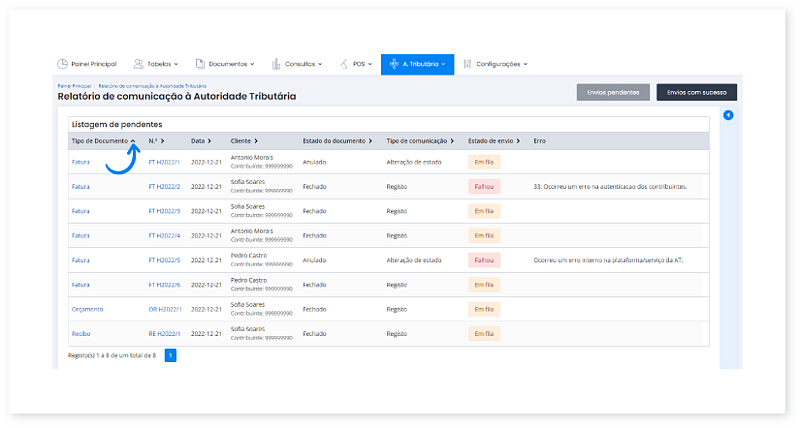This screenshot has width=800, height=428.
Task: Expand the Documentos dropdown menu
Action: tap(225, 64)
